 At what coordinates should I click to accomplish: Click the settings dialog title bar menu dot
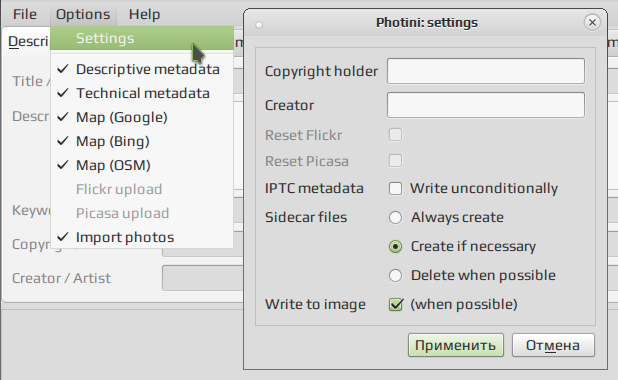(x=259, y=25)
